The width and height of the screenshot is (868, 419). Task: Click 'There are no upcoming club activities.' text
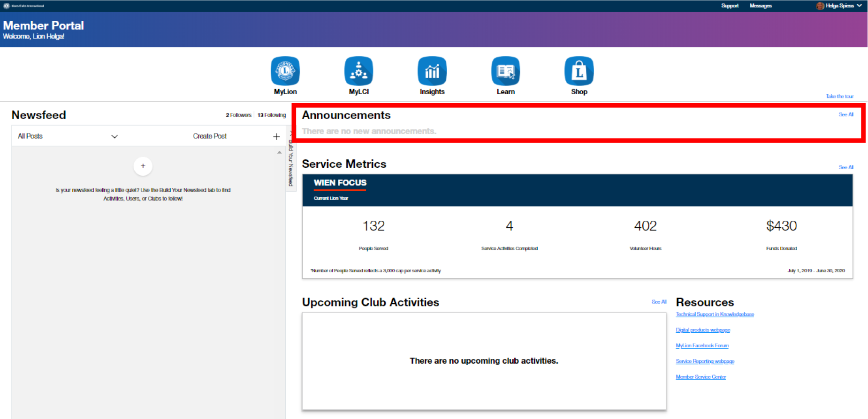click(484, 361)
